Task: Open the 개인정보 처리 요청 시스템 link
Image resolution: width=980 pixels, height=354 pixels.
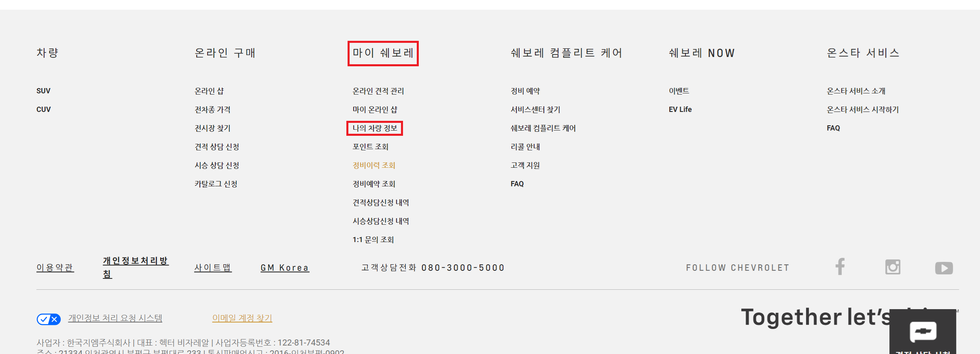Action: 115,318
